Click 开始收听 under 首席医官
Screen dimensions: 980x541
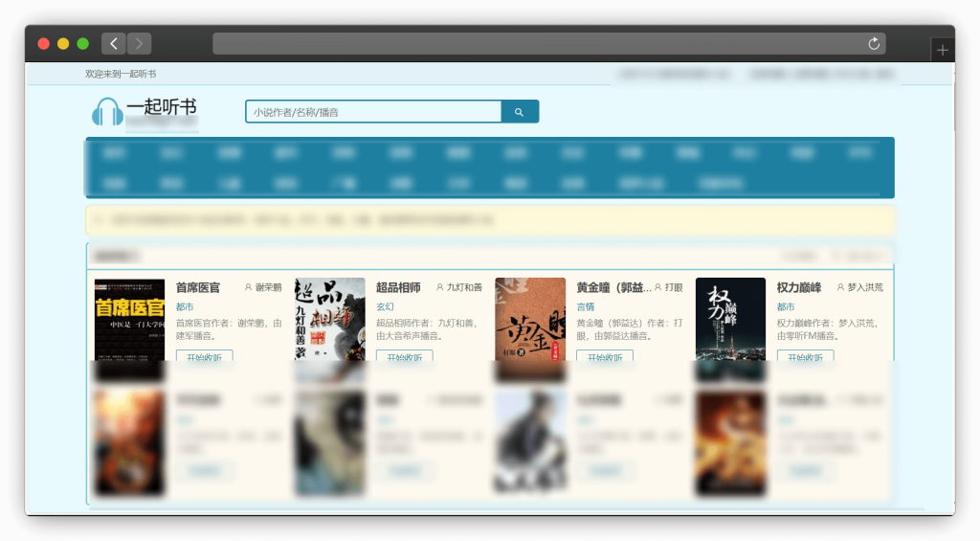(x=204, y=357)
